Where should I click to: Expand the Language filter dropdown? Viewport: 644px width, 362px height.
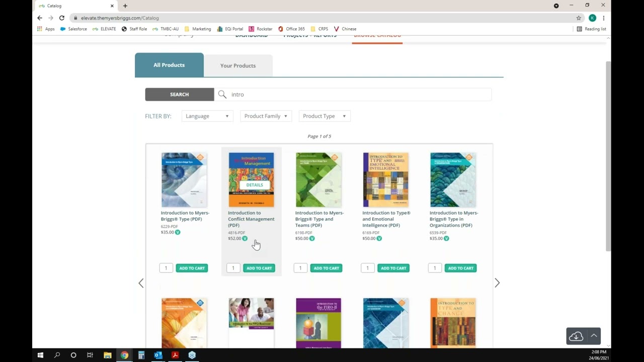[x=207, y=116]
